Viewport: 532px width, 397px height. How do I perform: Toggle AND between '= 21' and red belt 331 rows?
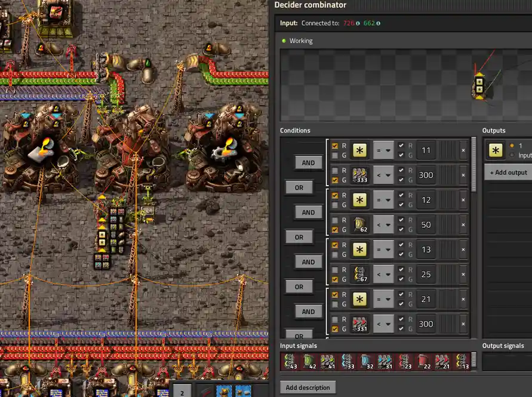[309, 312]
